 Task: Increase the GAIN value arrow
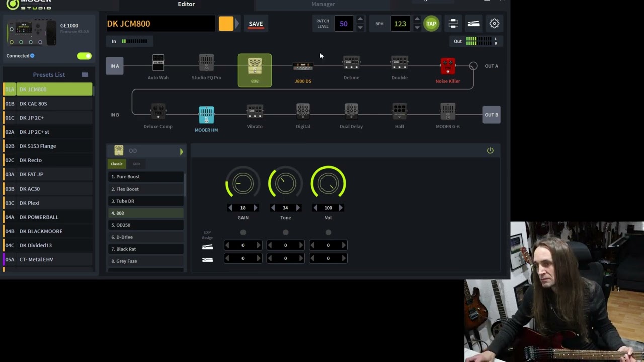pos(255,208)
